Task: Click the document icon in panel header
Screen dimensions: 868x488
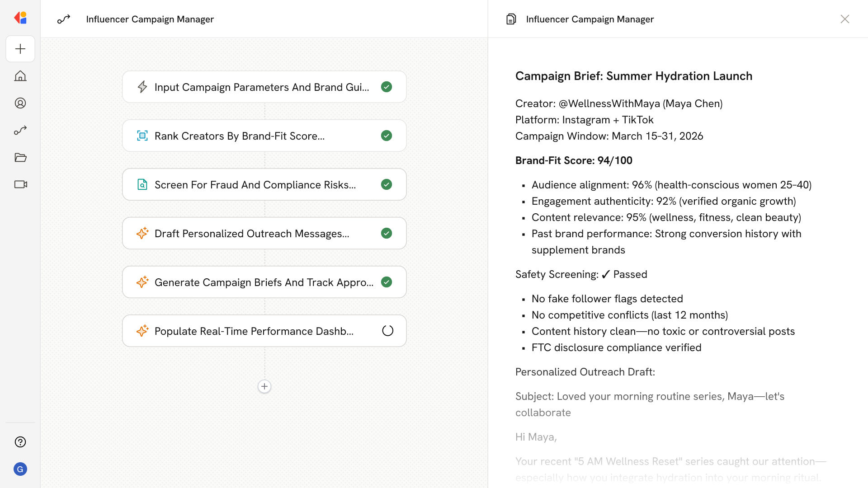Action: click(511, 19)
